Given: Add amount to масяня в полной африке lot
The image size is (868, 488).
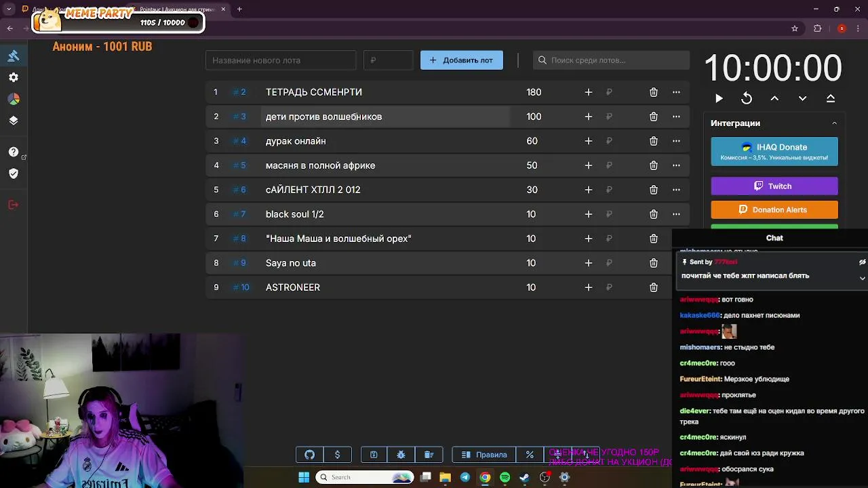Looking at the screenshot, I should point(589,165).
